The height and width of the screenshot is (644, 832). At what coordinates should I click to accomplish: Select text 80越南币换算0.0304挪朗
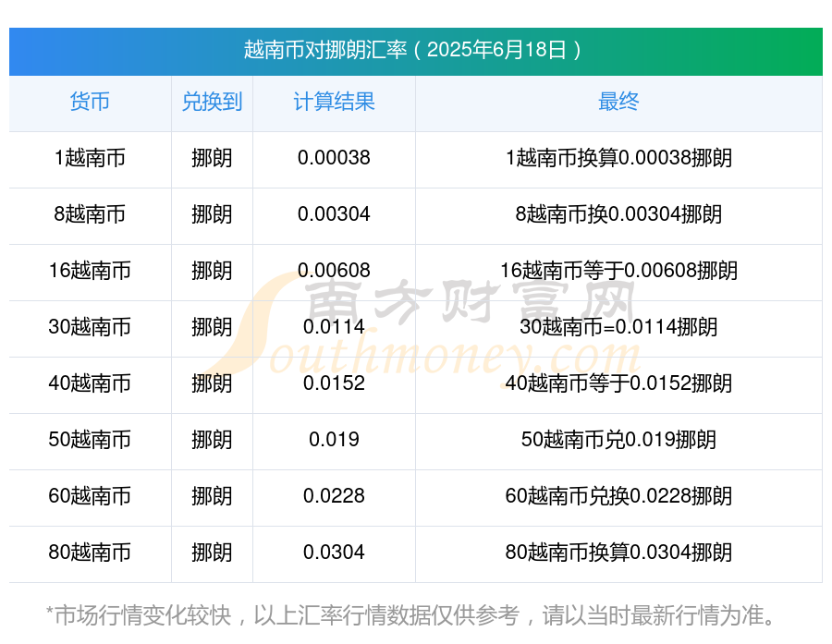coord(618,553)
